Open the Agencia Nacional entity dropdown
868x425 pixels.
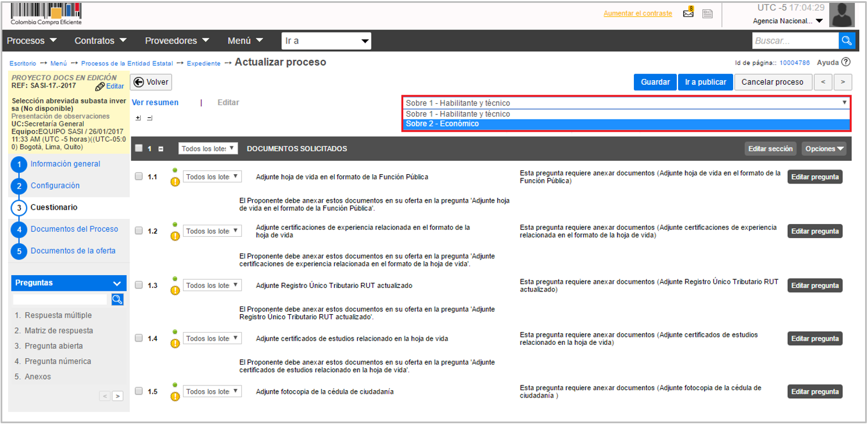click(788, 21)
